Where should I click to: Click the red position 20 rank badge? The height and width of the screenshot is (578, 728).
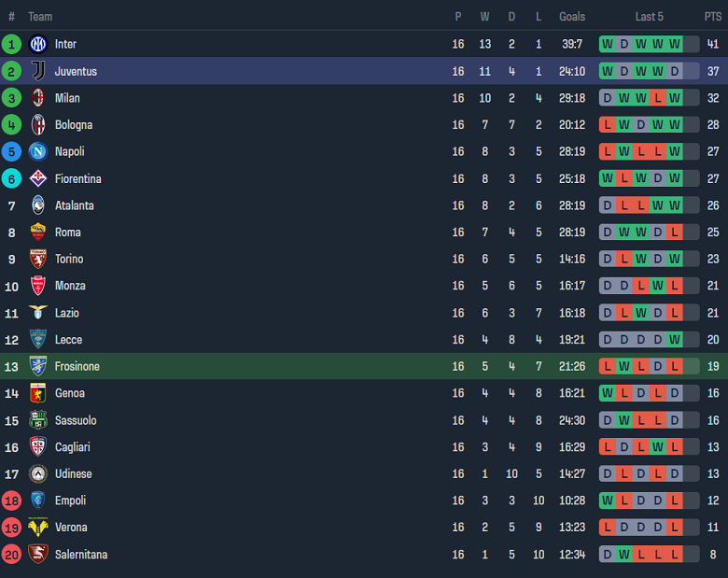[11, 555]
